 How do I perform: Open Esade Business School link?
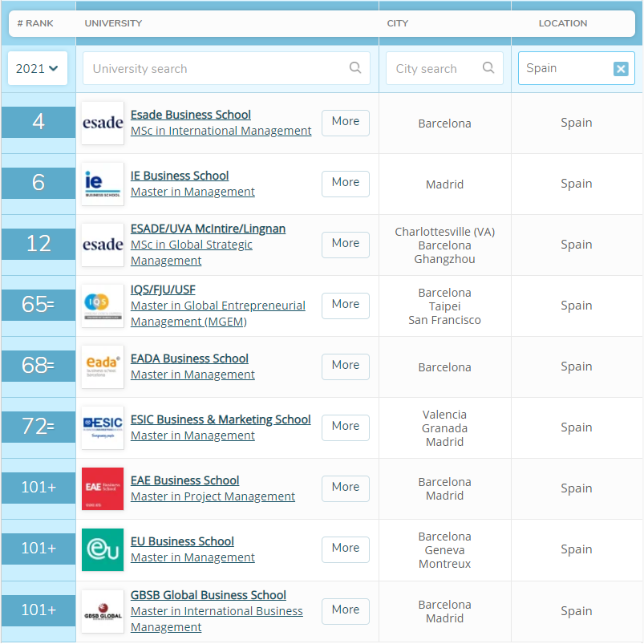click(x=191, y=115)
